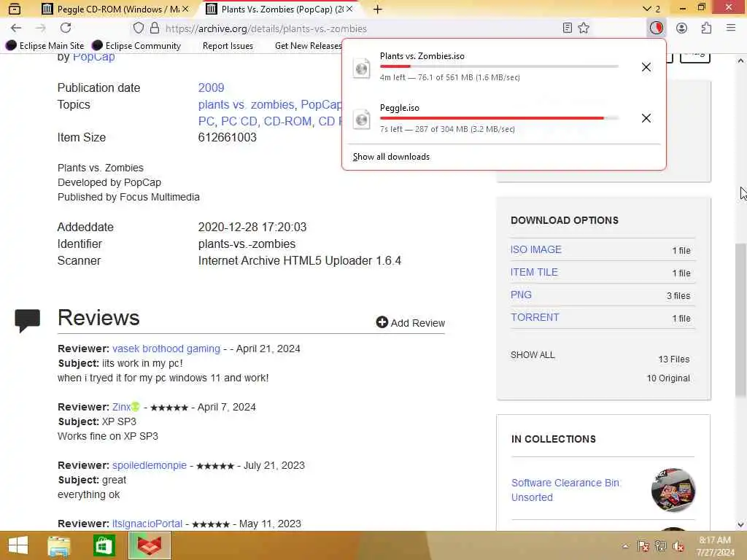
Task: Go back to the previous page
Action: pos(16,28)
